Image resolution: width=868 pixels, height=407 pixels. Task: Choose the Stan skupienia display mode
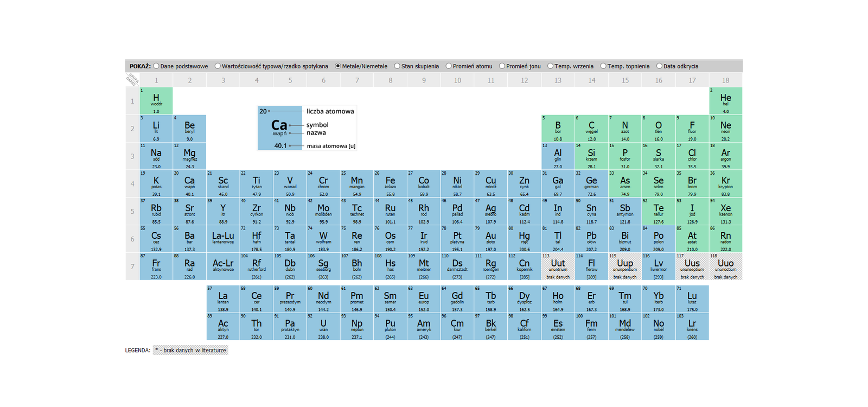click(397, 66)
